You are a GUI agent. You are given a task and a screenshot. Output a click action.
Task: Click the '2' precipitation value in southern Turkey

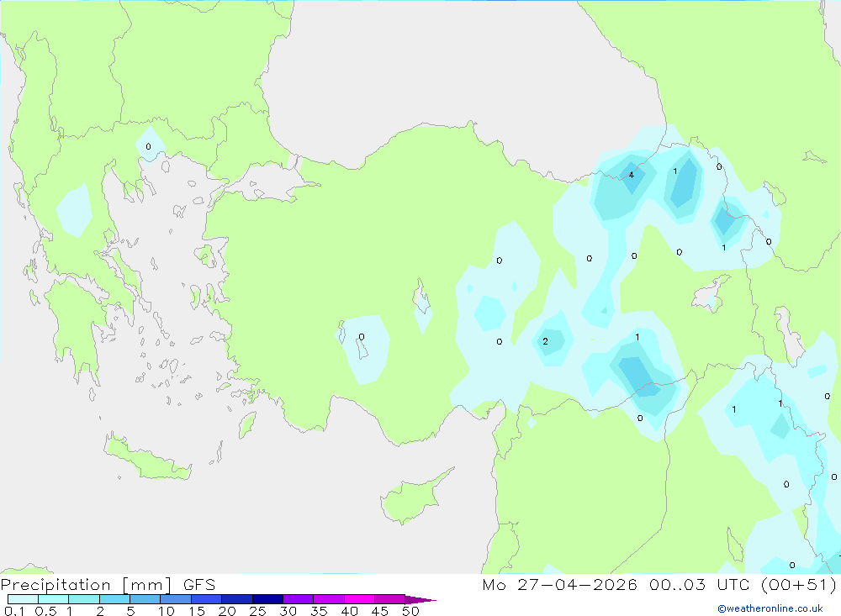click(x=546, y=341)
